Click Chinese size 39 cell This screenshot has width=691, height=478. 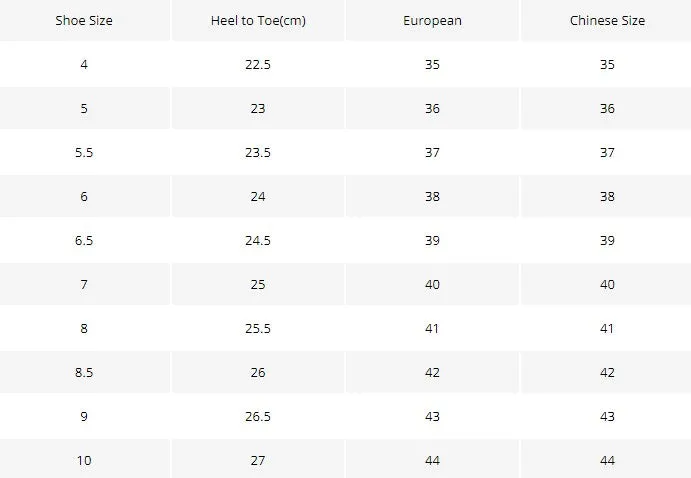(607, 241)
